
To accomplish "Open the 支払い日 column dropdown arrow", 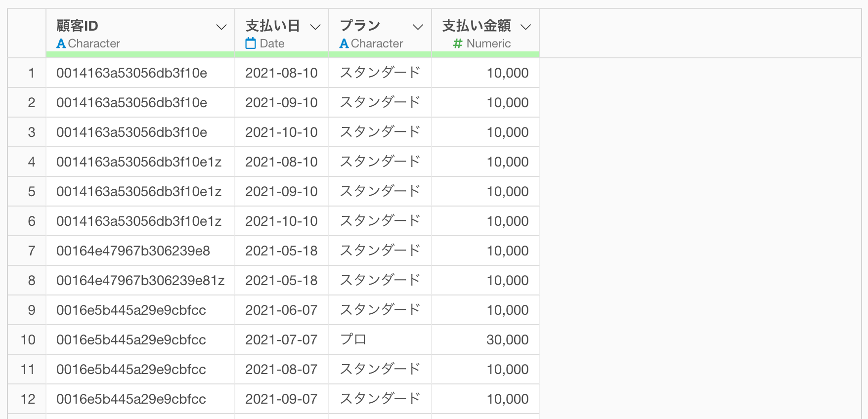I will pyautogui.click(x=315, y=27).
